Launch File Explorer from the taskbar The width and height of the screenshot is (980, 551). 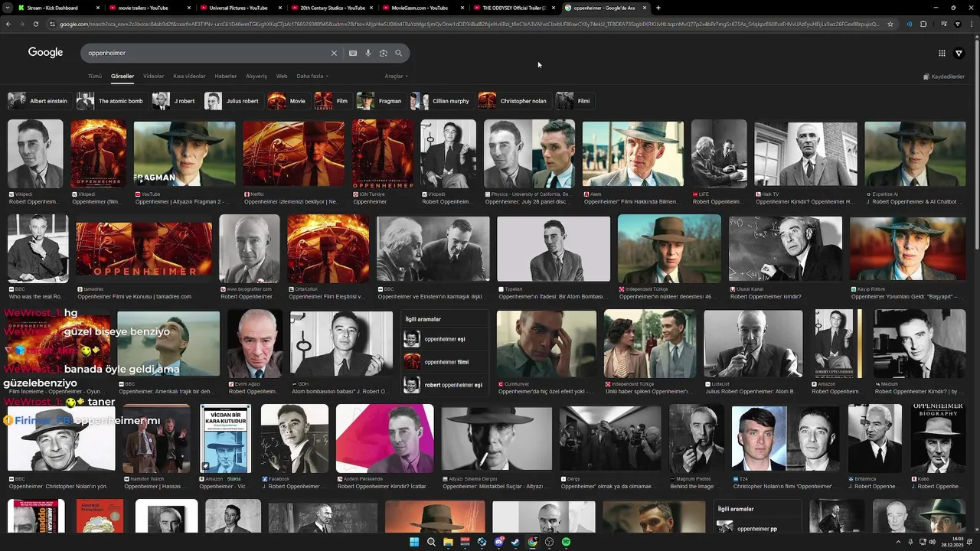[x=448, y=542]
